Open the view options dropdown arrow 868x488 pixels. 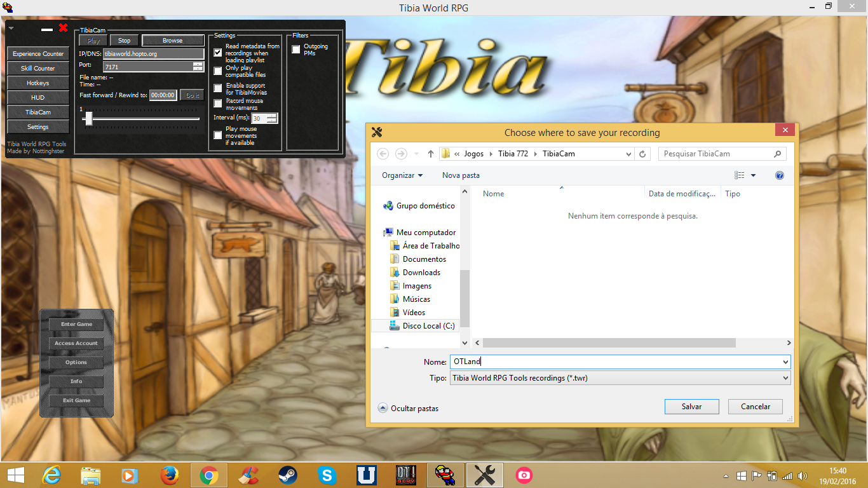click(754, 175)
